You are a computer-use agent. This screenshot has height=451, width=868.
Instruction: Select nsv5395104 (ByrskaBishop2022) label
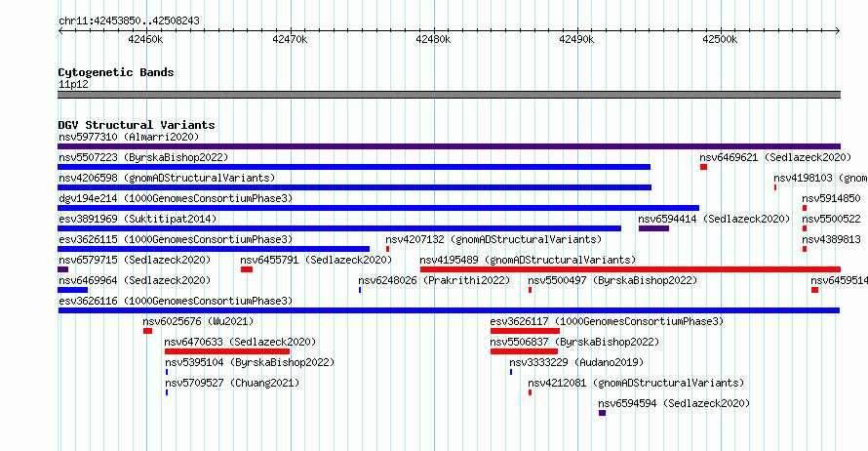pyautogui.click(x=250, y=362)
